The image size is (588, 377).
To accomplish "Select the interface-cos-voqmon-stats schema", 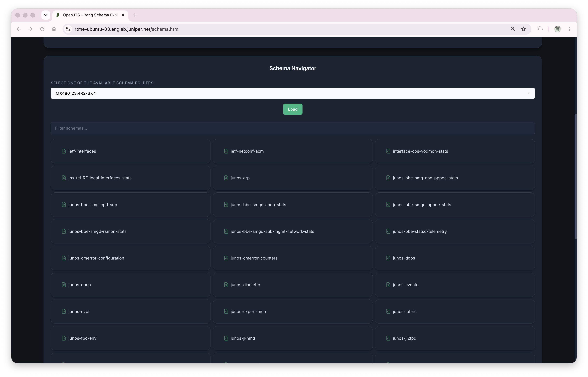I will (455, 151).
